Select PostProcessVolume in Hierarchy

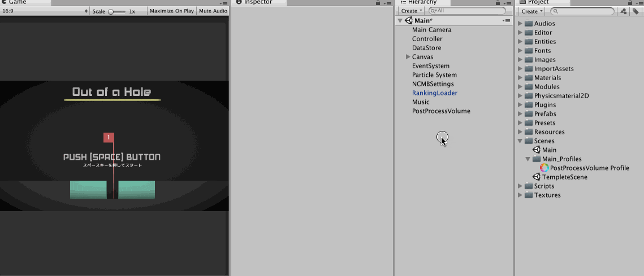(441, 111)
